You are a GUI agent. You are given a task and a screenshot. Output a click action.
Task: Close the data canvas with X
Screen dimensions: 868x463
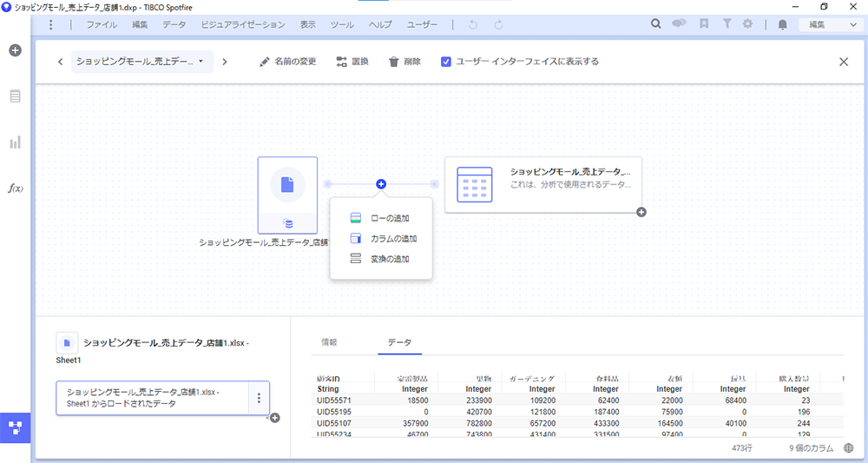844,62
